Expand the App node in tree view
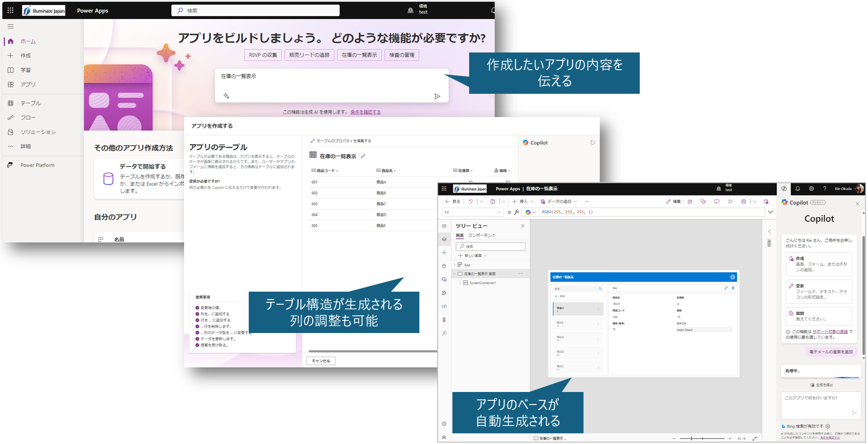 point(455,265)
